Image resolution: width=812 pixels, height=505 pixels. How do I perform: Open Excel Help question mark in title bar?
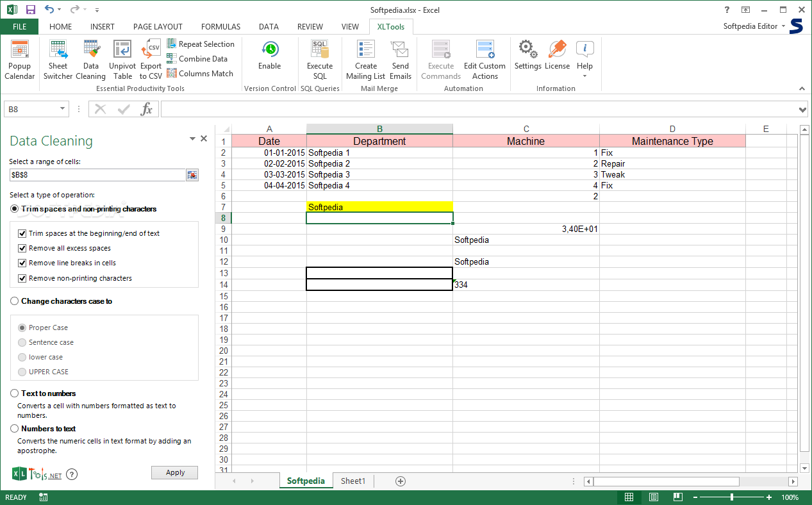tap(727, 10)
